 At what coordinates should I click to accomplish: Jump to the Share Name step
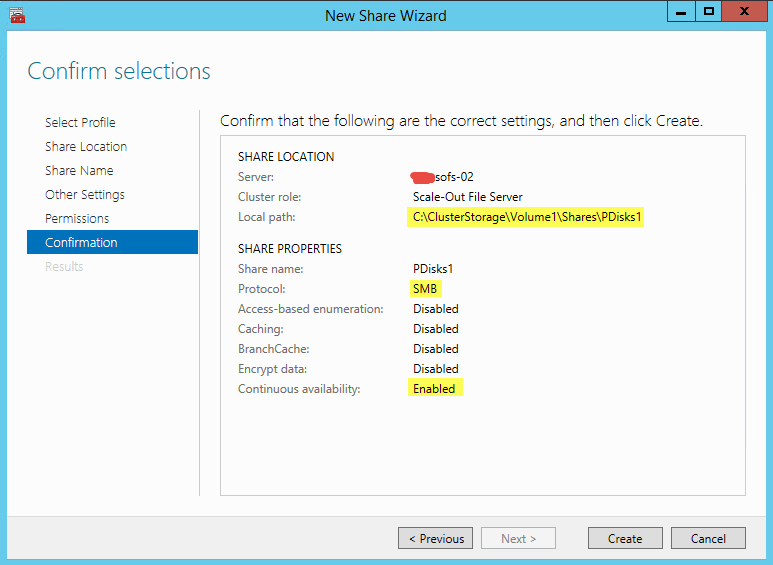click(79, 170)
